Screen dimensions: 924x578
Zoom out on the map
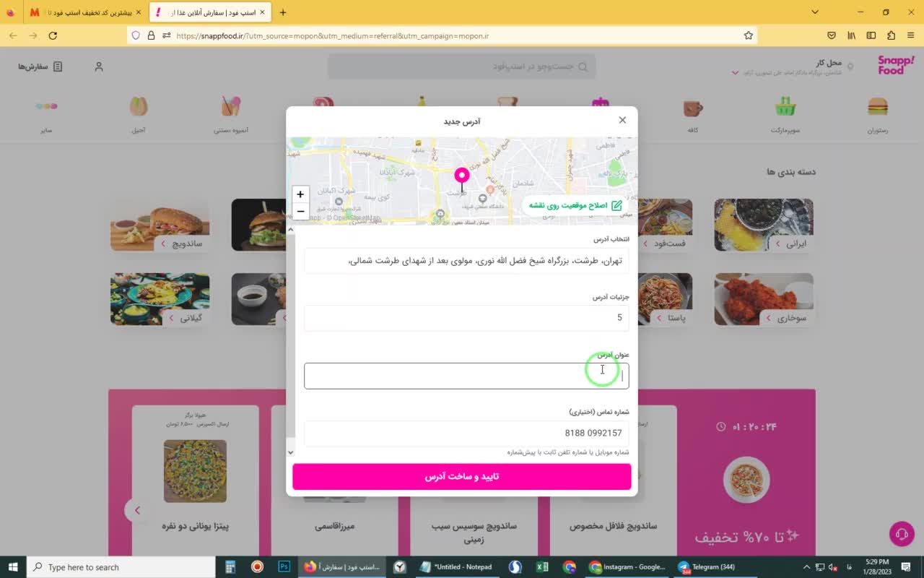300,212
